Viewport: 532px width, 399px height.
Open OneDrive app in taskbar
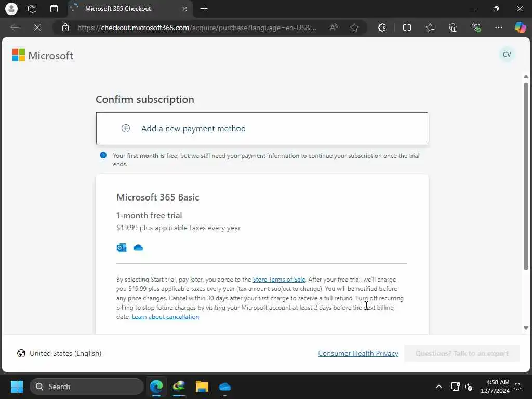coord(224,387)
